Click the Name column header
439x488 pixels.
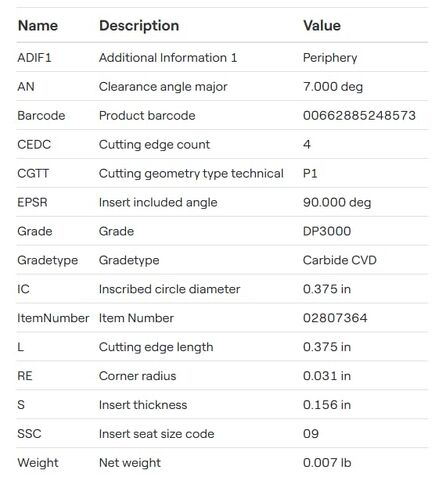38,26
